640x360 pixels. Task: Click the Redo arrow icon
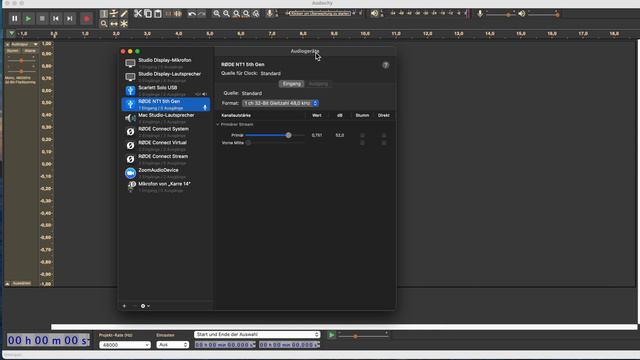(x=202, y=14)
